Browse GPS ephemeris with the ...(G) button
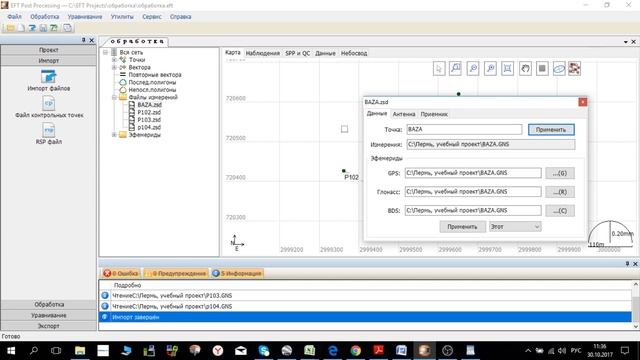640x360 pixels. tap(560, 173)
